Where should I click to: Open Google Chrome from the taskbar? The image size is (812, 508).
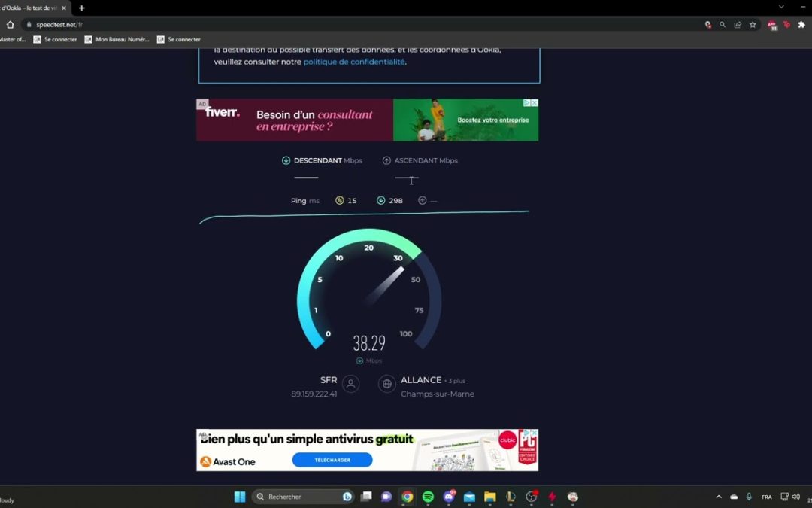click(408, 497)
